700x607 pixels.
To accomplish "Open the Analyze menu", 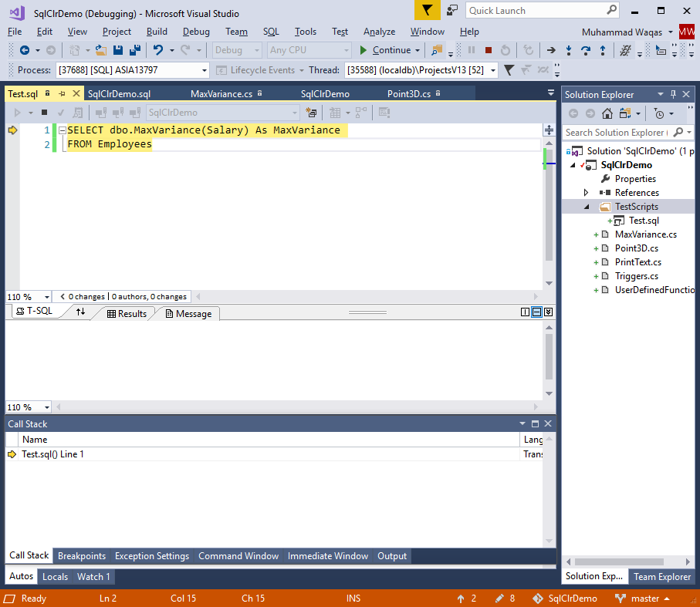I will (379, 32).
